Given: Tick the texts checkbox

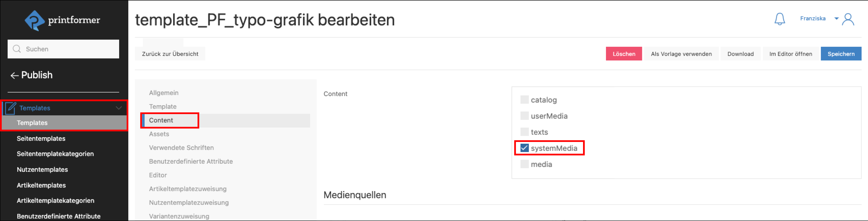Looking at the screenshot, I should (524, 132).
